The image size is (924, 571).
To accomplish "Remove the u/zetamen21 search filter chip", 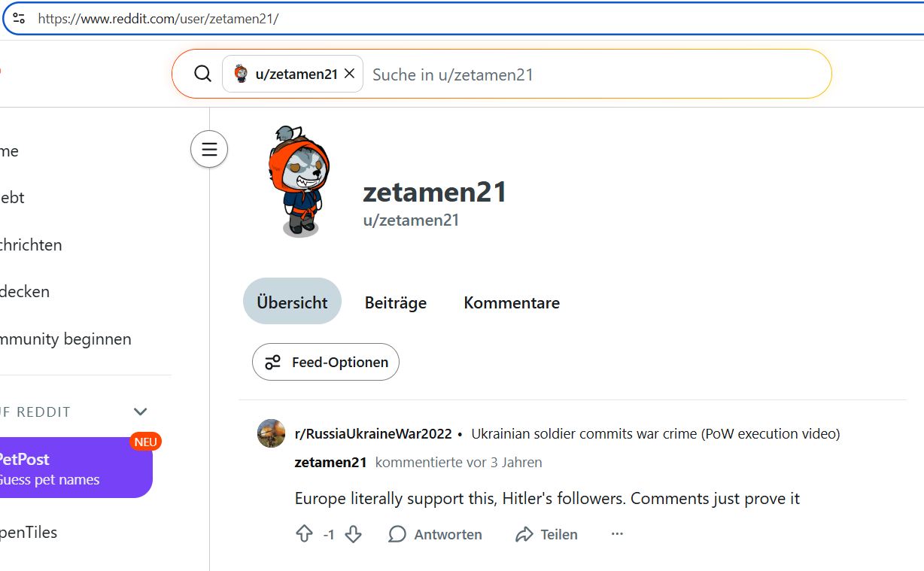I will [348, 73].
